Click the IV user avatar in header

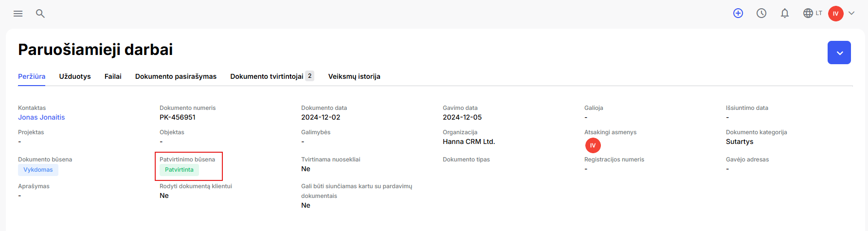836,14
